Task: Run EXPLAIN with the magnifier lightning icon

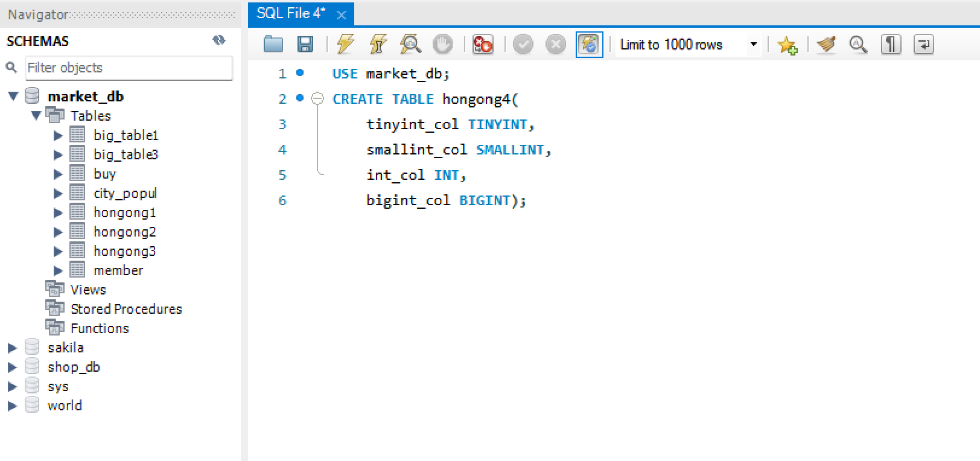Action: (410, 44)
